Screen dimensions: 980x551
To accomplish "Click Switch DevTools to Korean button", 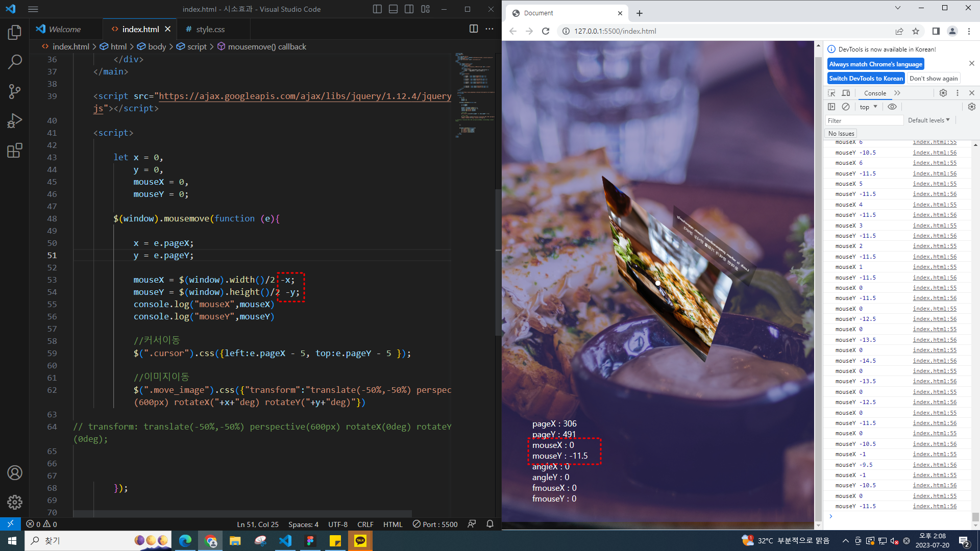I will coord(866,78).
